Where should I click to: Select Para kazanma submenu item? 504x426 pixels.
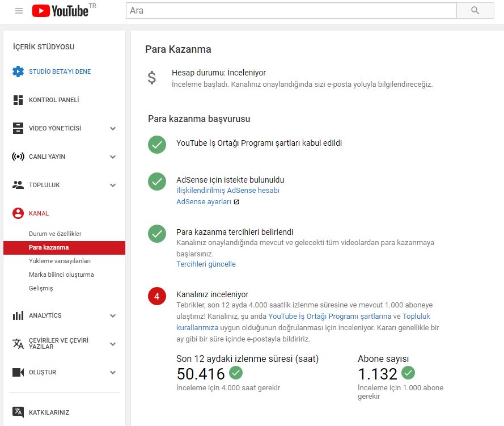point(64,247)
